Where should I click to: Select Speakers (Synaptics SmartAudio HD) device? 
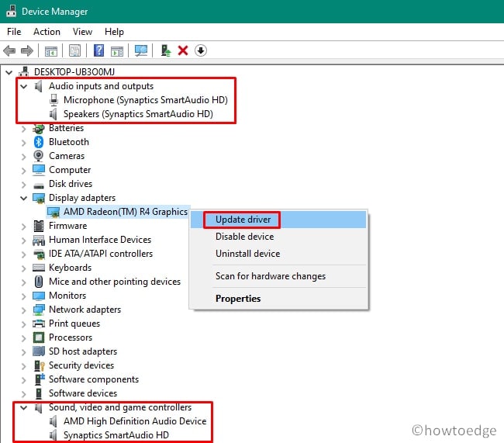138,114
